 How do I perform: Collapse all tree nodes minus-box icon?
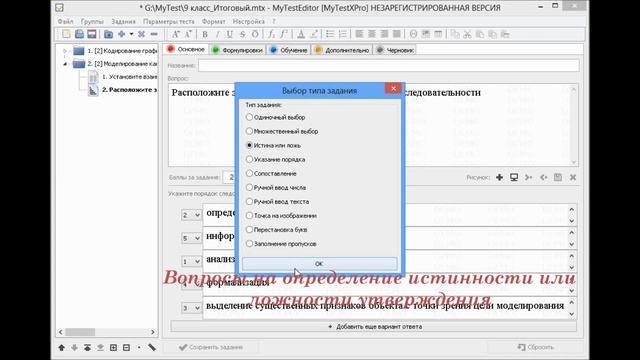(x=127, y=347)
